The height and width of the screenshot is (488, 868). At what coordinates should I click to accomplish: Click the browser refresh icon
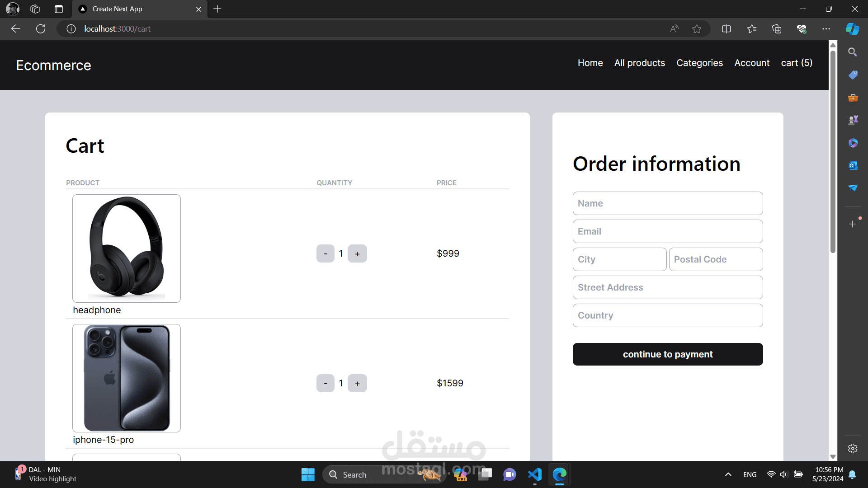click(x=41, y=29)
